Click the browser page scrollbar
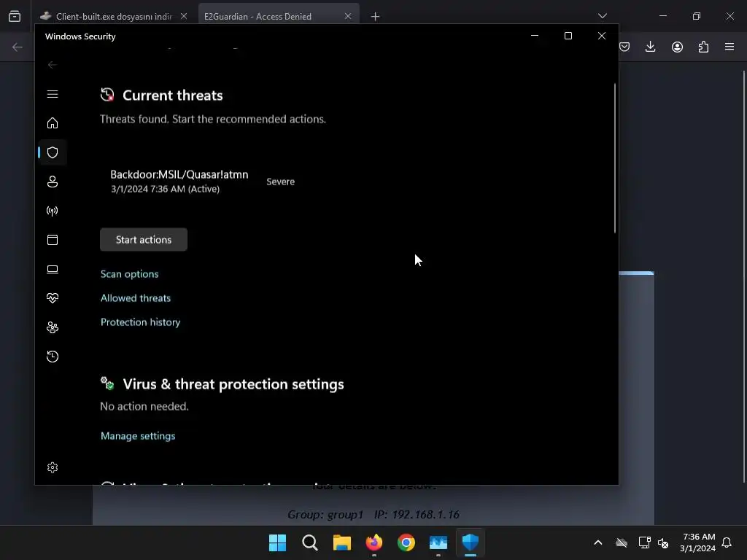747x560 pixels. [x=743, y=276]
